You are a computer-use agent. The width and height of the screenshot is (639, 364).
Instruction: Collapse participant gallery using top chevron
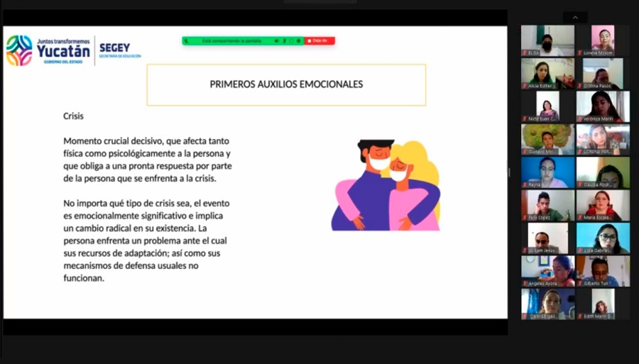(x=575, y=18)
